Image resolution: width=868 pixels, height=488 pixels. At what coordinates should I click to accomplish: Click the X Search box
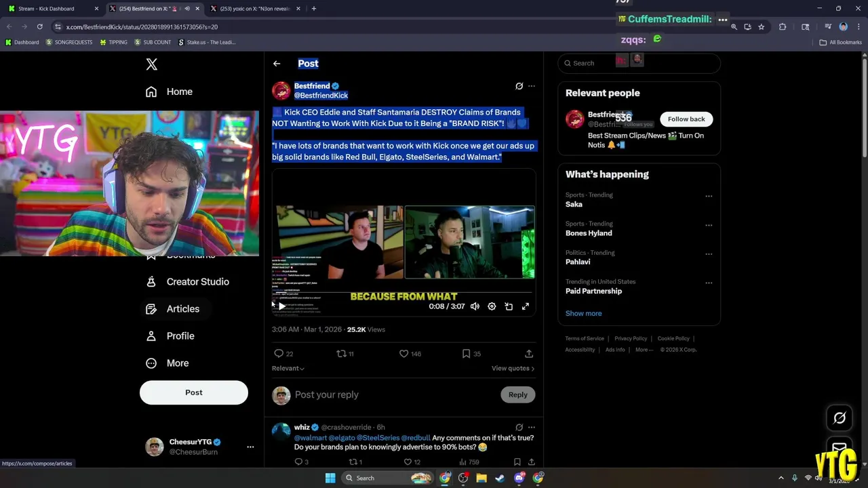(639, 63)
